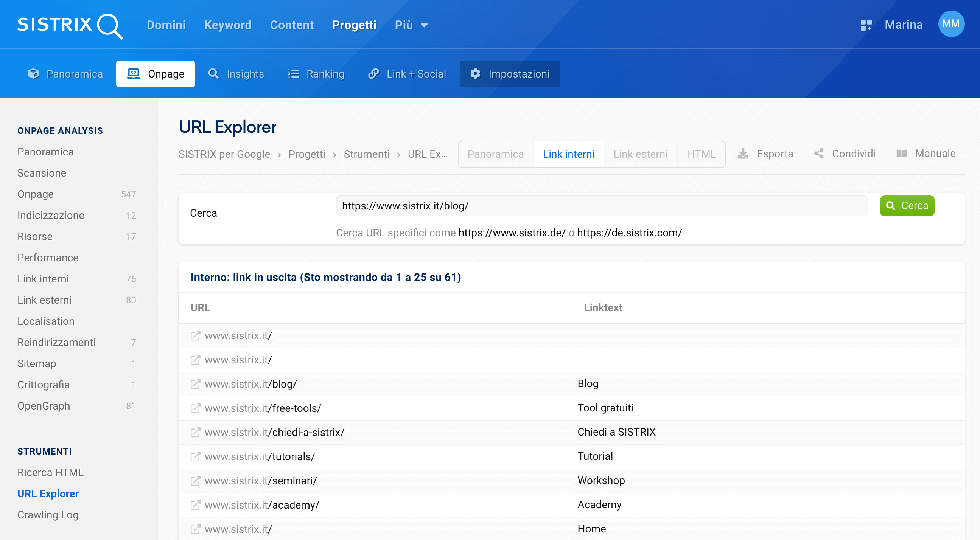Open sidebar Link interni with count 76
This screenshot has height=540, width=980.
point(76,279)
